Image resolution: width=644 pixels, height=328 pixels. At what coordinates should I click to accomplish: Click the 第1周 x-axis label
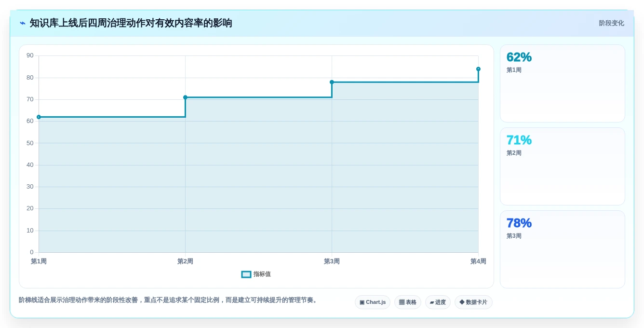click(39, 261)
